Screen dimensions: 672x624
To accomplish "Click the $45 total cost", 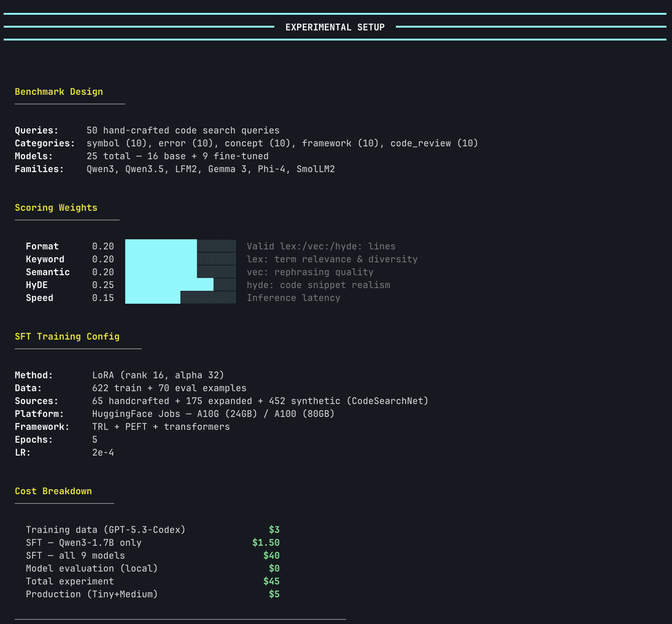I will pos(272,581).
